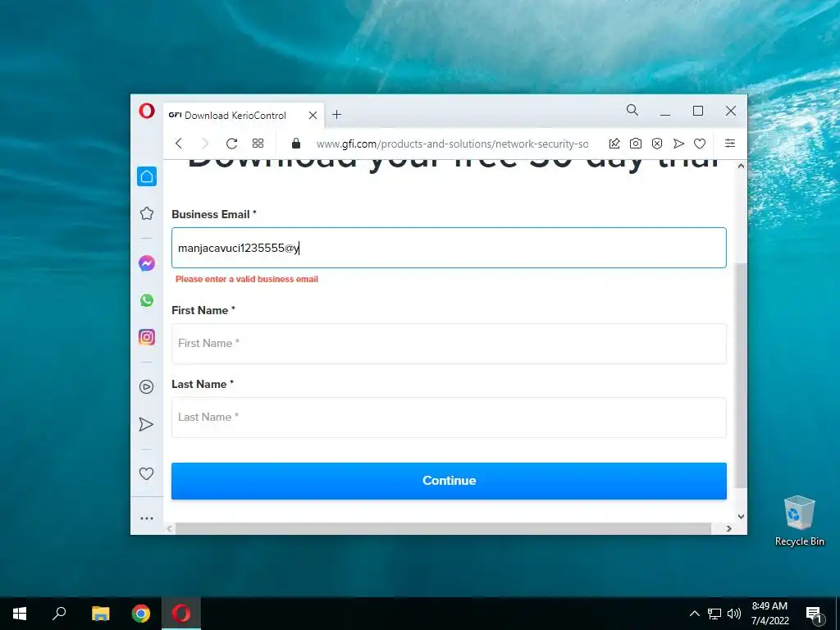The width and height of the screenshot is (840, 630).
Task: Click the Business Email field
Action: [449, 248]
